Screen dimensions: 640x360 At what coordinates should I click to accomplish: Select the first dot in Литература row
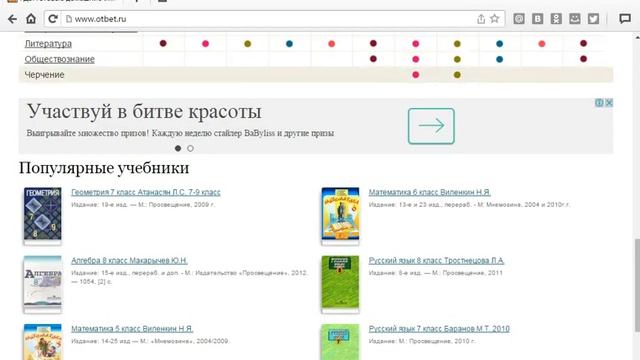[163, 43]
